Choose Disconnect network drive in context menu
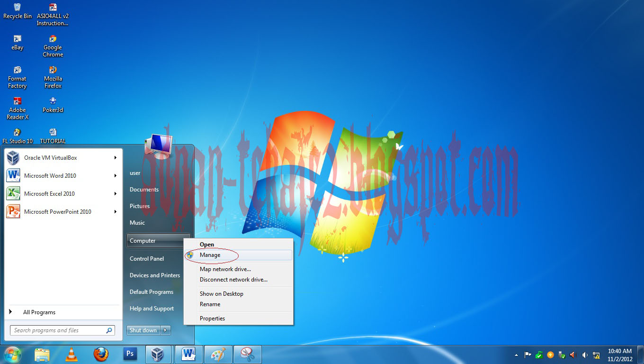The width and height of the screenshot is (644, 364). click(x=239, y=280)
